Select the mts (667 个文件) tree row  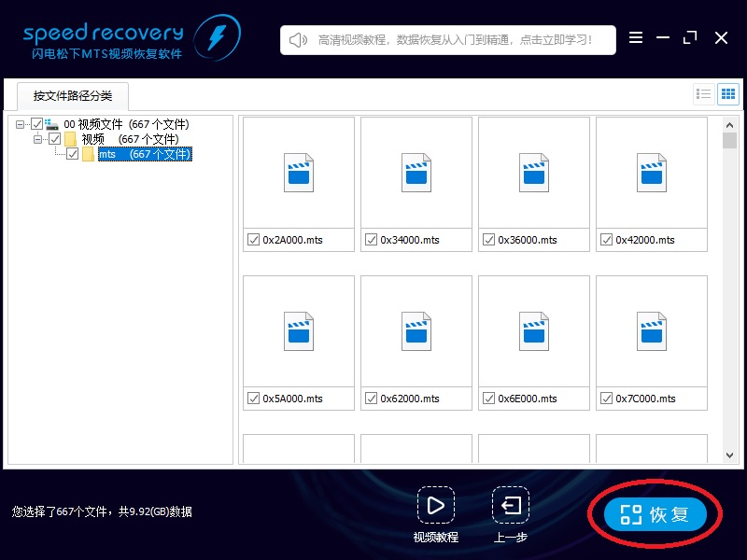pyautogui.click(x=145, y=154)
